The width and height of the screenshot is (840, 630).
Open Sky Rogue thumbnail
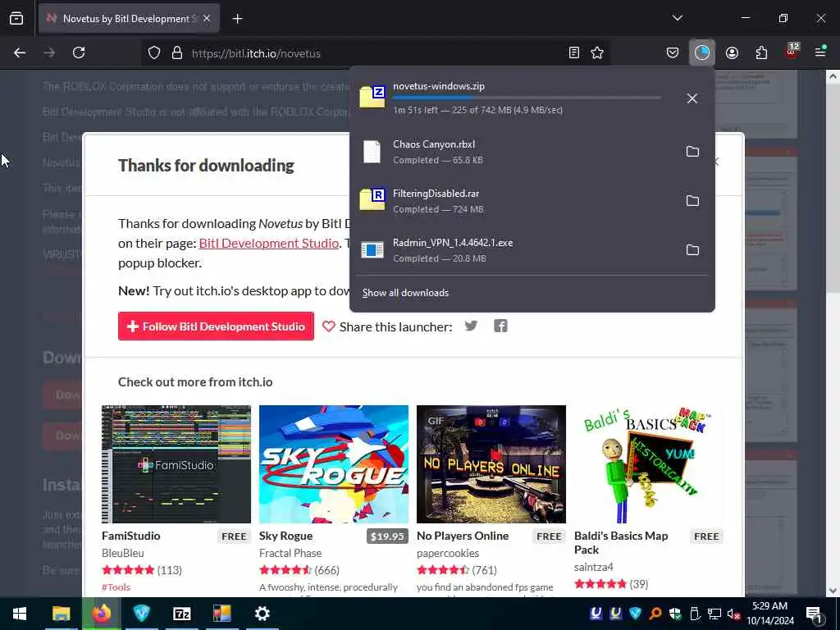(x=334, y=464)
